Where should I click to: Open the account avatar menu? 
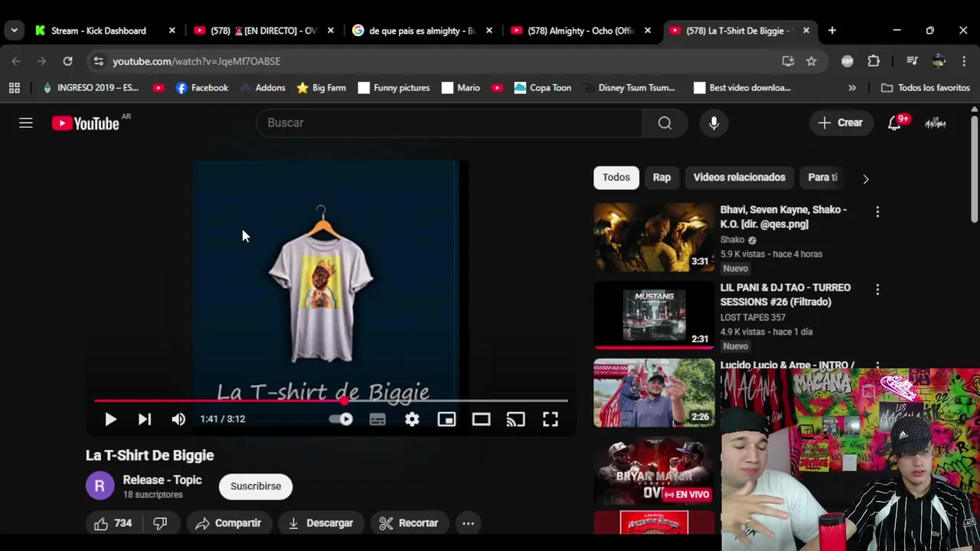936,123
